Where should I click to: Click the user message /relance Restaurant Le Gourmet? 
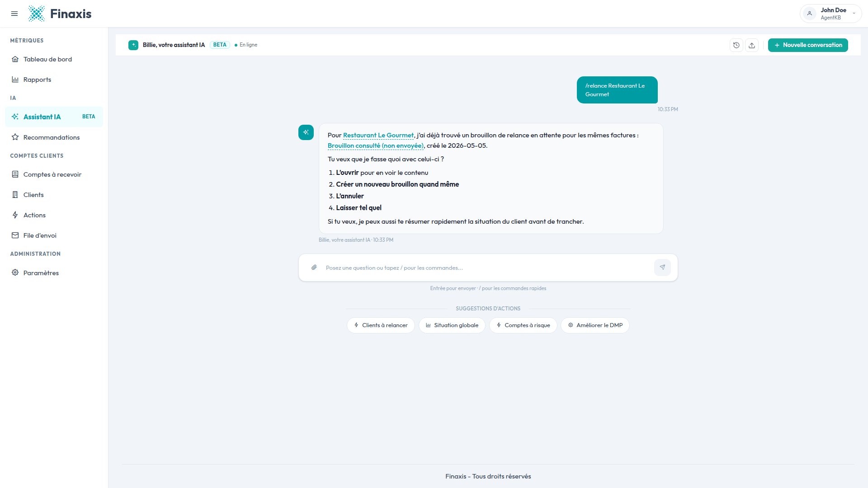coord(617,90)
